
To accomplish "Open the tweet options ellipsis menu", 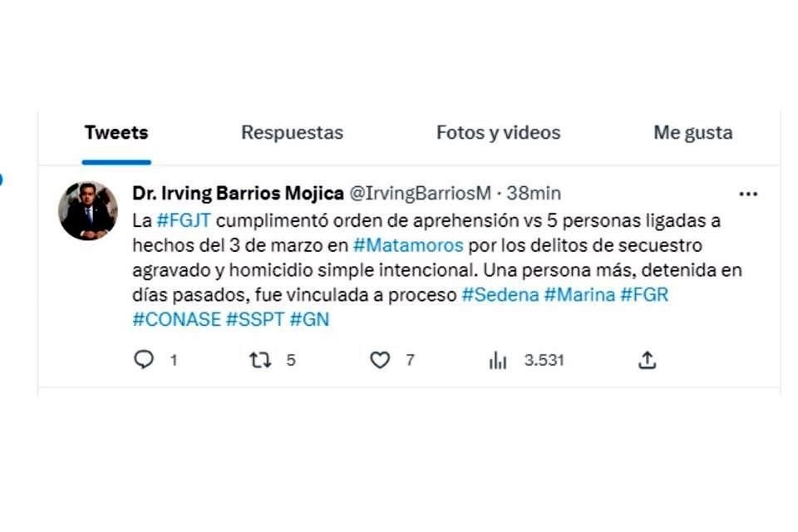I will pyautogui.click(x=749, y=193).
